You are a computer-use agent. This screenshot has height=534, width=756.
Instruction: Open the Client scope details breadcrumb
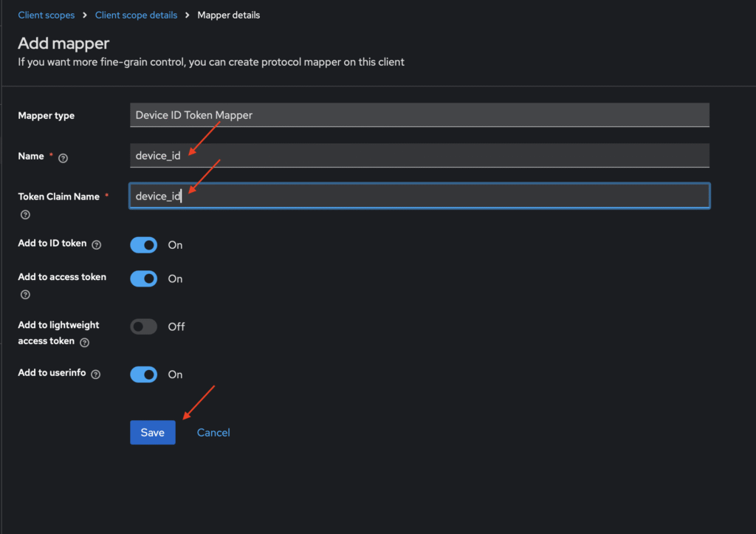(136, 15)
